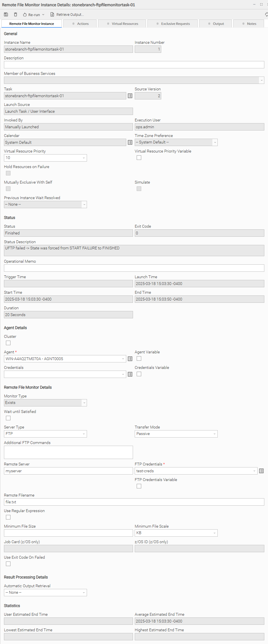Open the Agent details icon beside the agent field
Viewport: 268px width, 644px height.
[130, 359]
